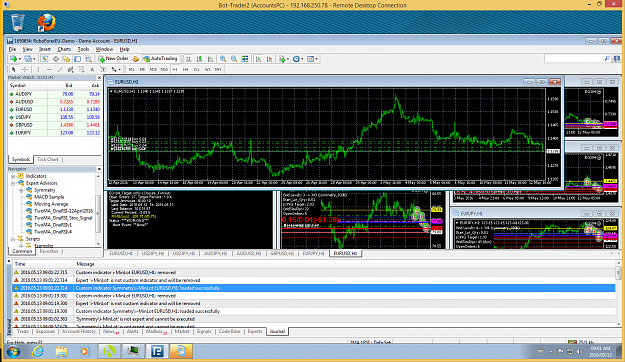The height and width of the screenshot is (362, 625).
Task: Open the File menu
Action: click(x=12, y=49)
